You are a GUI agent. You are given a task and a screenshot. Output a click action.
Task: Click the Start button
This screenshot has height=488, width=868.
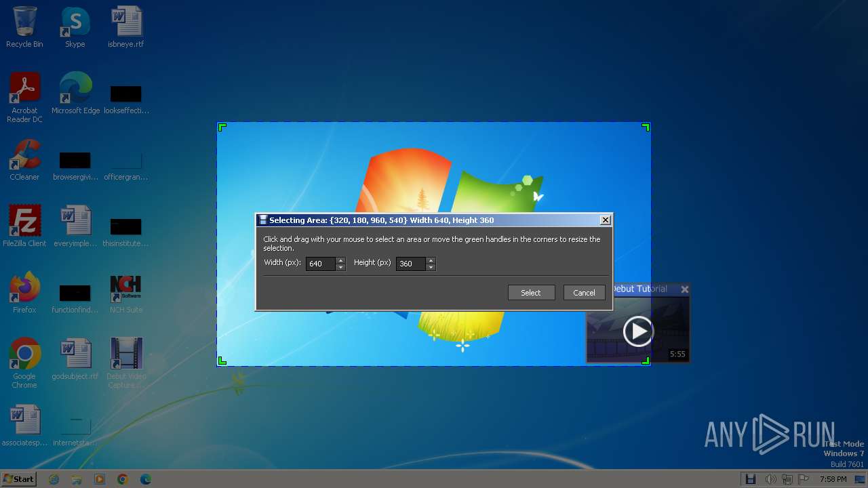tap(19, 479)
